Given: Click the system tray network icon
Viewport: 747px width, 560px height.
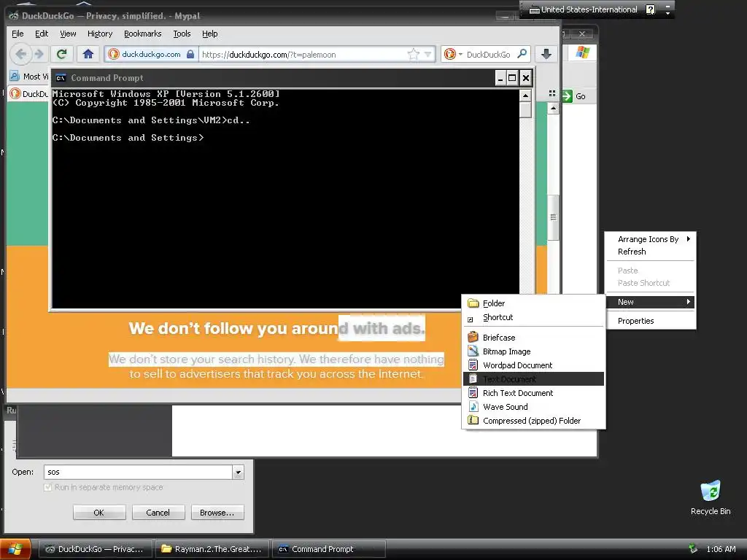Looking at the screenshot, I should [x=693, y=549].
